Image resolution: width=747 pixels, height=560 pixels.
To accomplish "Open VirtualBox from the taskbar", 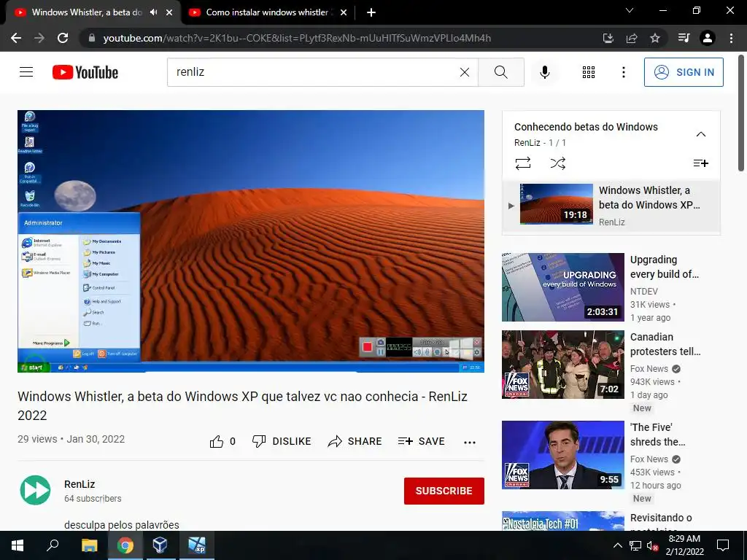I will click(x=160, y=545).
